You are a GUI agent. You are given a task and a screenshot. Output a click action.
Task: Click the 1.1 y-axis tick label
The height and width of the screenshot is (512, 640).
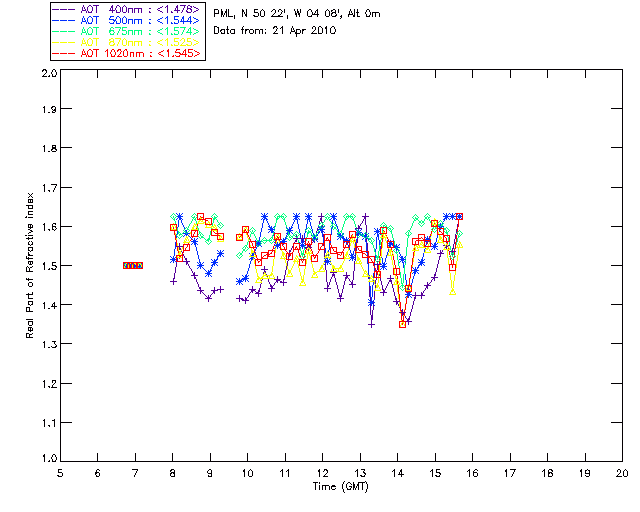pyautogui.click(x=49, y=423)
